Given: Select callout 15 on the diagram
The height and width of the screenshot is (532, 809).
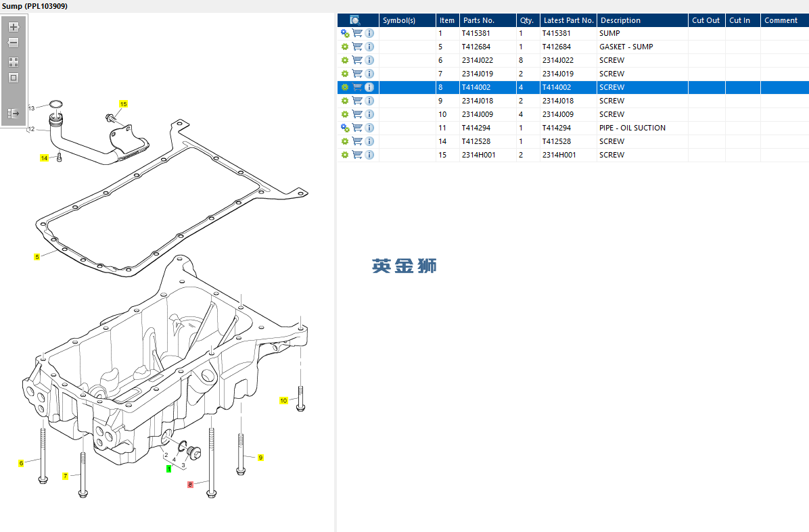Looking at the screenshot, I should pos(123,104).
